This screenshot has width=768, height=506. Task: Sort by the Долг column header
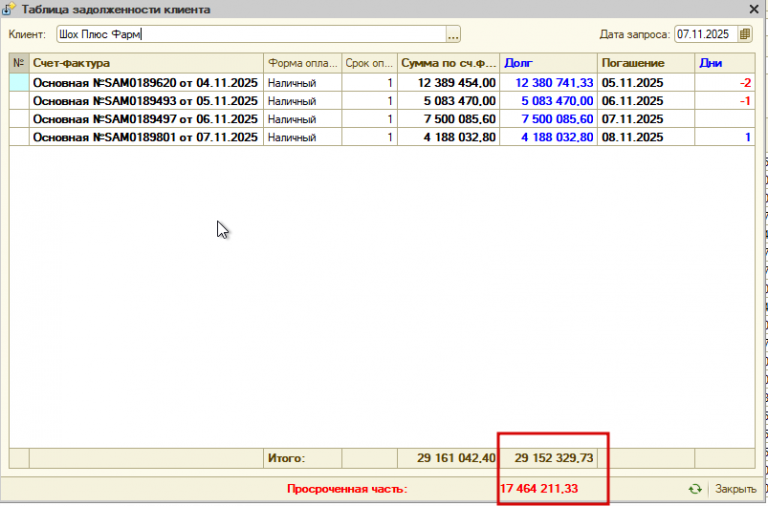548,63
